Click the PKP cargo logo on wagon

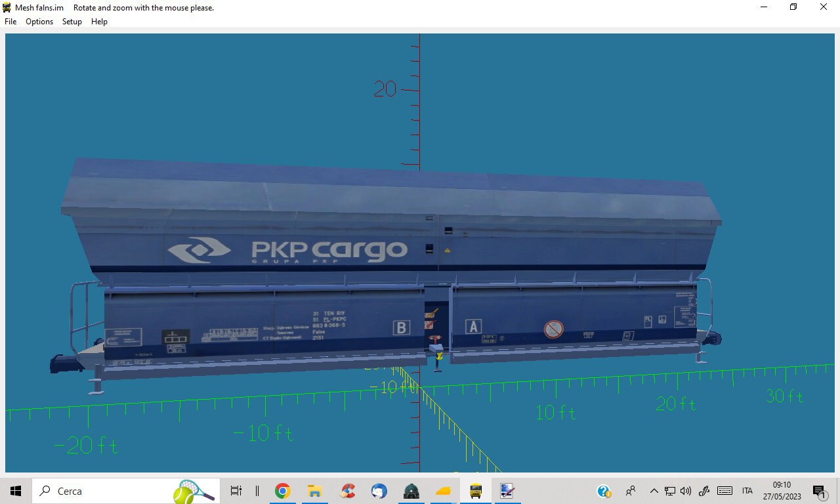click(287, 251)
